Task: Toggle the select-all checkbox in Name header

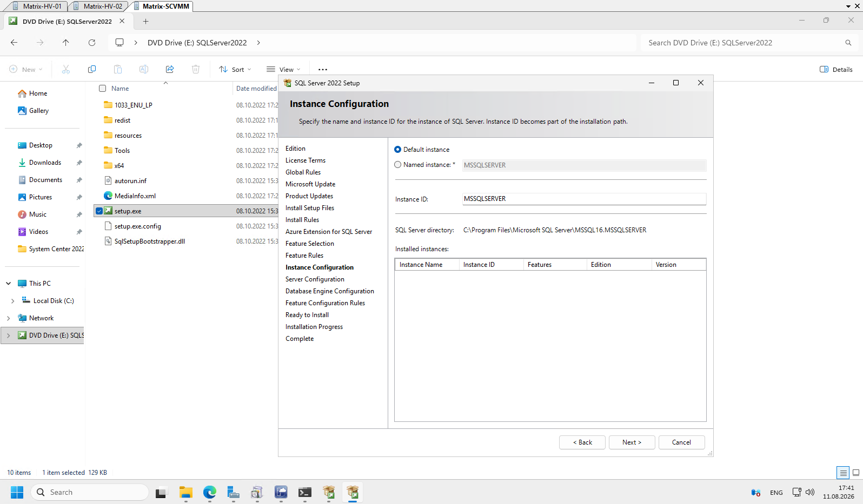Action: (103, 89)
